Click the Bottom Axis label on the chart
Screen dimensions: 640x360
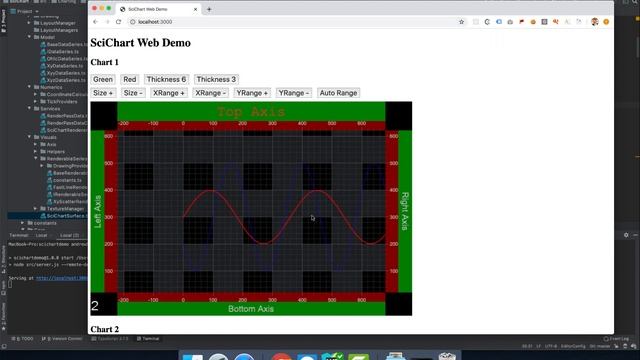251,309
